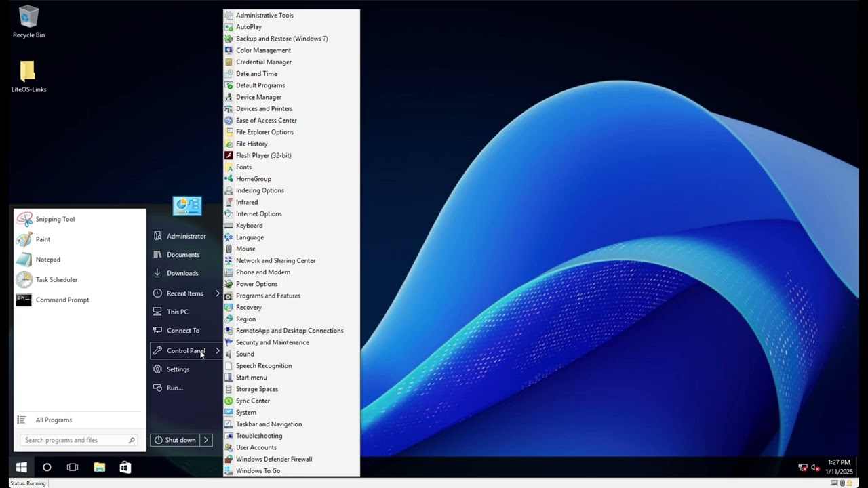Click the user account picture above Administrator
The width and height of the screenshot is (868, 488).
[187, 205]
